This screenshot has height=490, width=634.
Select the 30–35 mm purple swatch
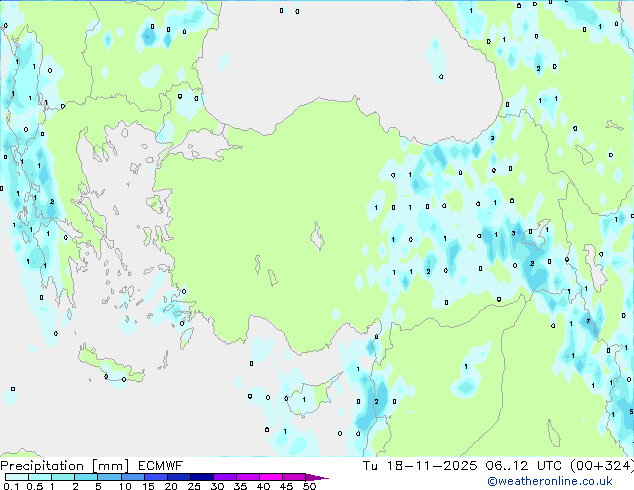(224, 477)
